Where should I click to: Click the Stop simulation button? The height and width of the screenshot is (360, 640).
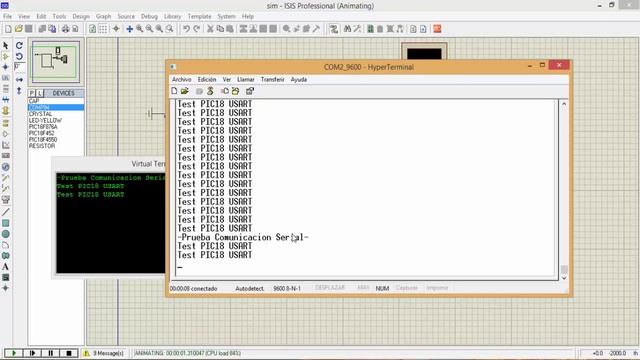point(69,353)
